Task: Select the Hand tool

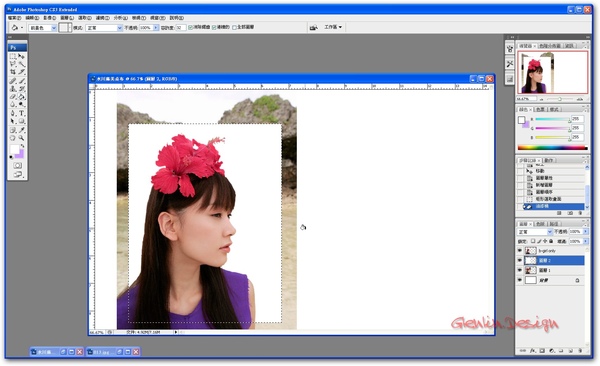Action: [13, 138]
